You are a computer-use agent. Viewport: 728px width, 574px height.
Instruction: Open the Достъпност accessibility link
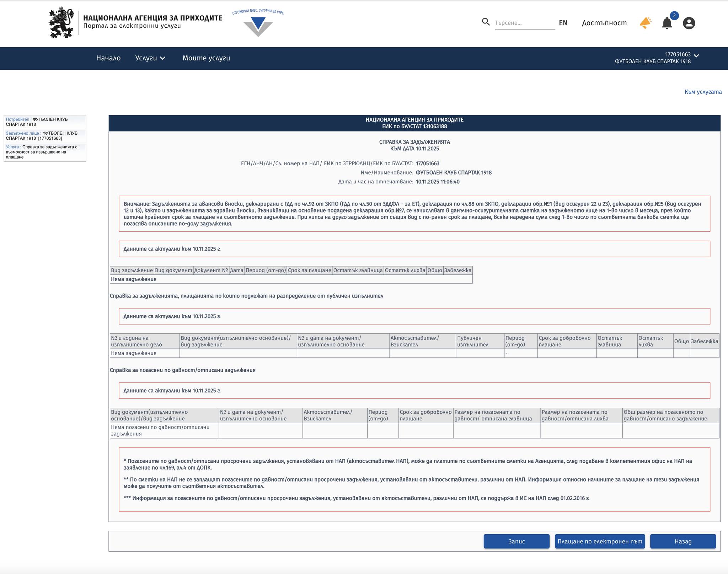coord(604,23)
